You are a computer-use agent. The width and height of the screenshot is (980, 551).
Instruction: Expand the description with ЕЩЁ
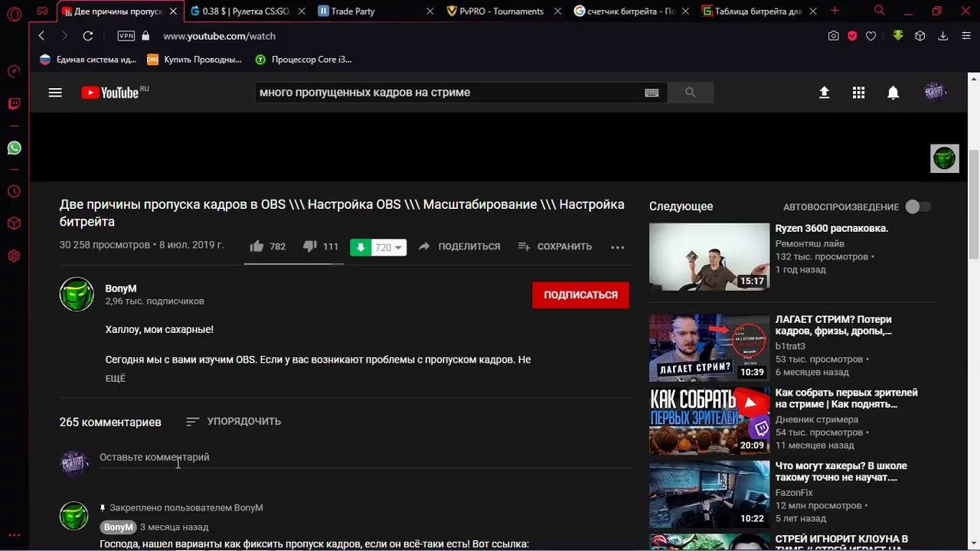click(116, 378)
